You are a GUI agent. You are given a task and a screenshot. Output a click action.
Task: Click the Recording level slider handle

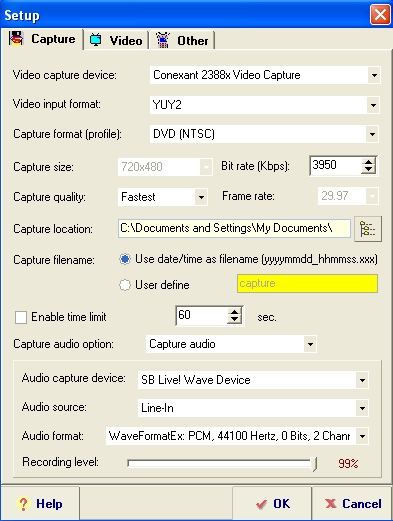pyautogui.click(x=314, y=464)
